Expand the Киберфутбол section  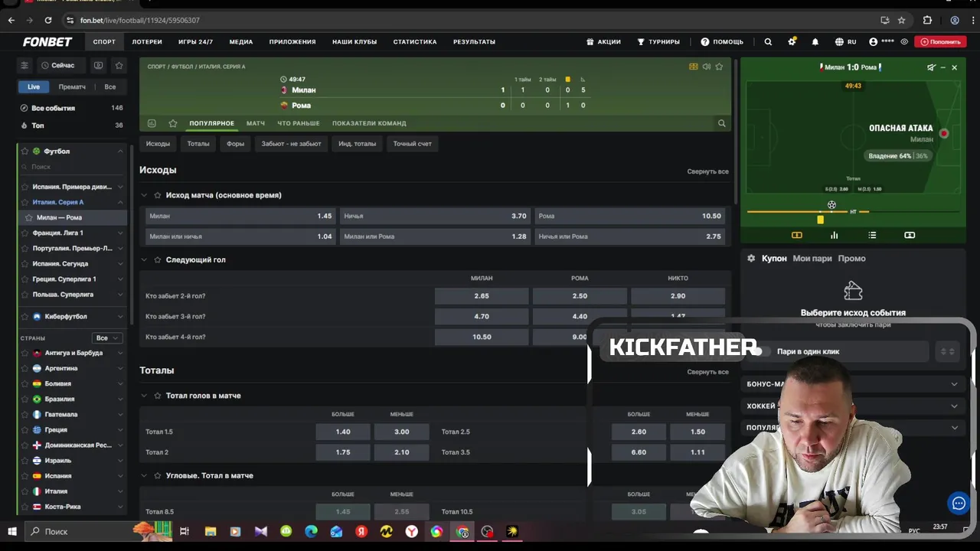(x=120, y=317)
